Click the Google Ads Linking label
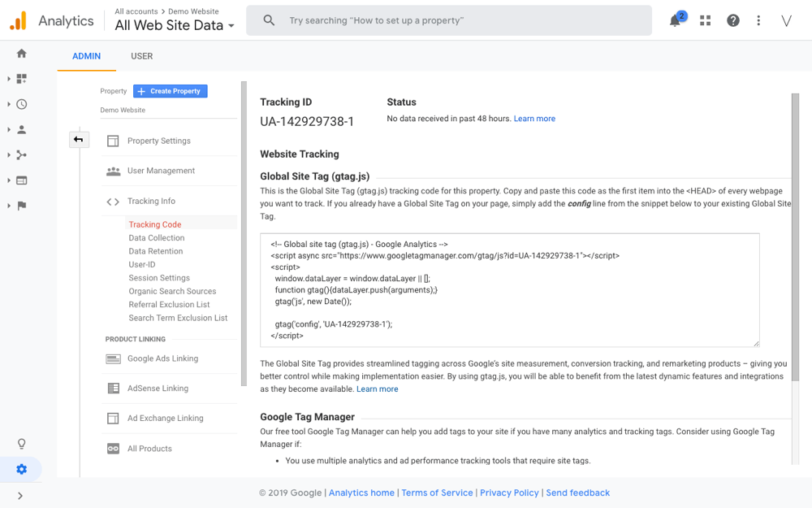This screenshot has height=508, width=812. pos(162,358)
